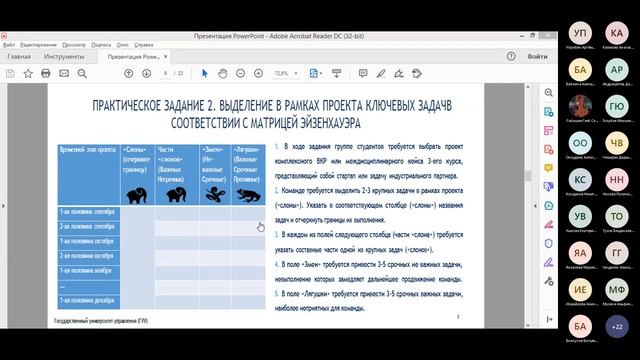Select participant avatar ТО

617,216
